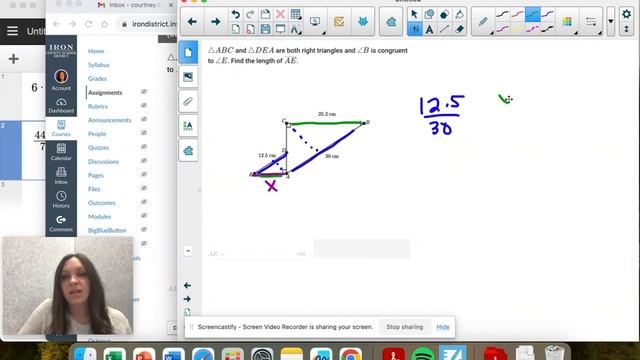
Task: Open the color palette grid
Action: point(567,22)
